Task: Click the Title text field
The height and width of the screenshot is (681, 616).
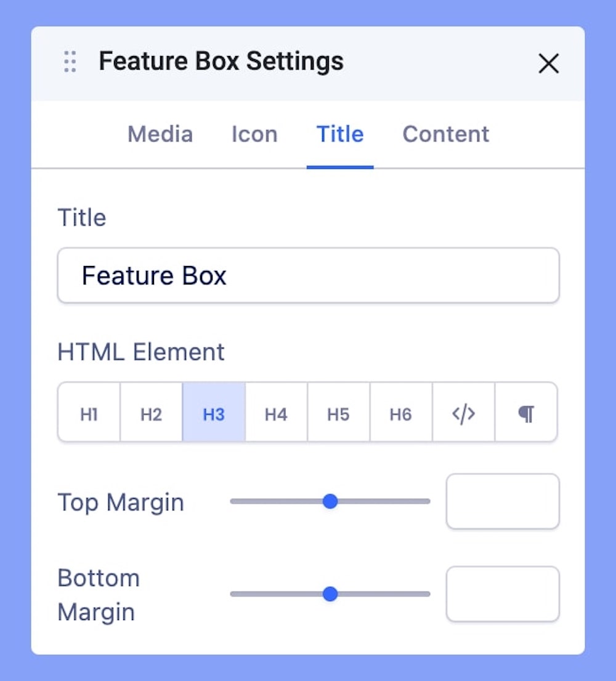Action: point(308,275)
